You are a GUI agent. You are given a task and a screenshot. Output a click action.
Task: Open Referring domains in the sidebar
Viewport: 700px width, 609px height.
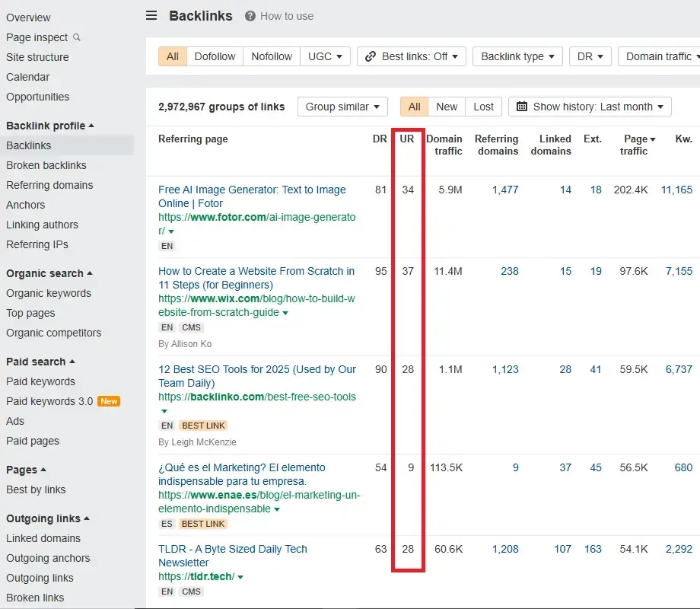pos(49,185)
